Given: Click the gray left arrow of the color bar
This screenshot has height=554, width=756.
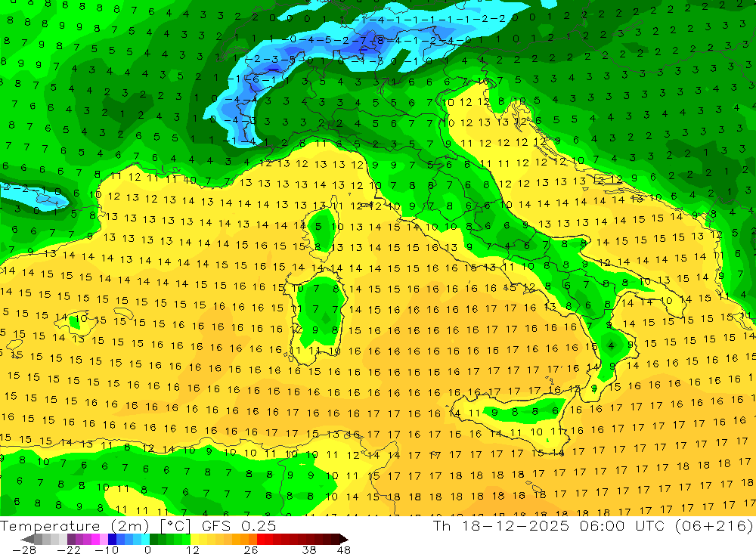Looking at the screenshot, I should [x=27, y=540].
